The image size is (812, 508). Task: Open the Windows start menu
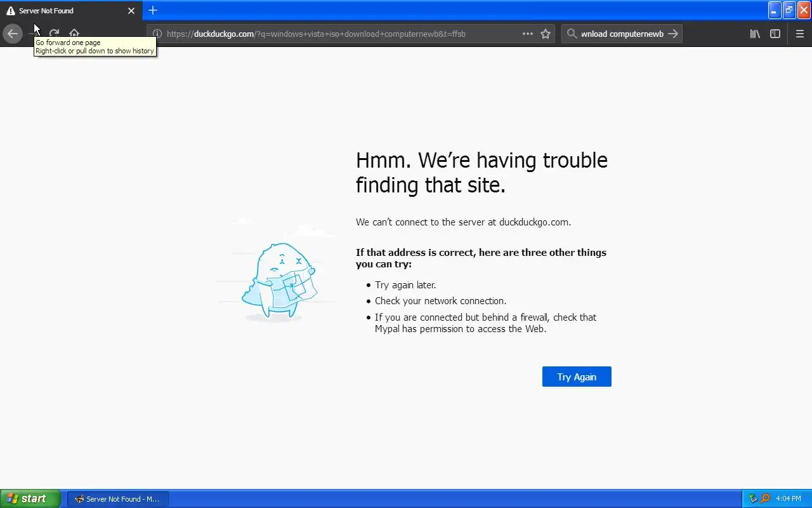pyautogui.click(x=30, y=498)
